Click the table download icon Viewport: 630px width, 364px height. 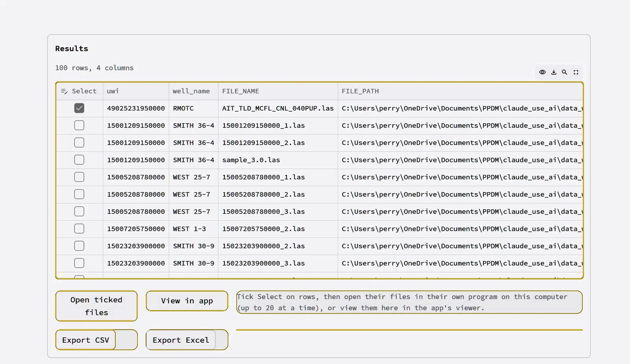click(554, 72)
